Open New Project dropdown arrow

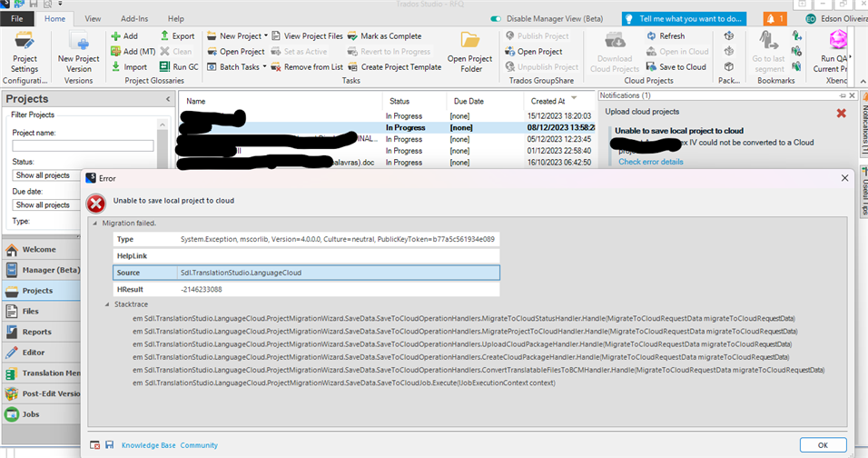(x=266, y=36)
